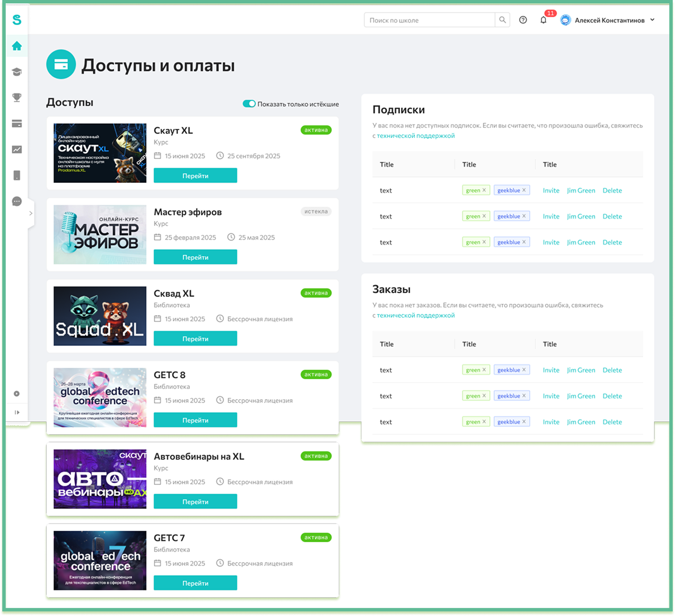675x616 pixels.
Task: Open the card payments section in sidebar
Action: pos(17,124)
